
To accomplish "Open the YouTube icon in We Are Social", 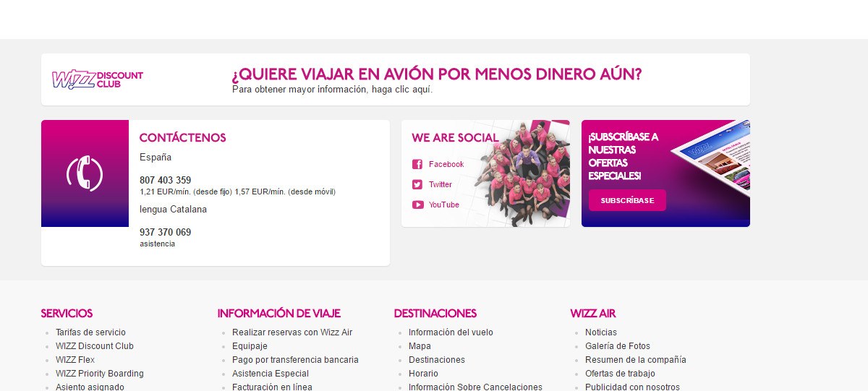I will (417, 205).
